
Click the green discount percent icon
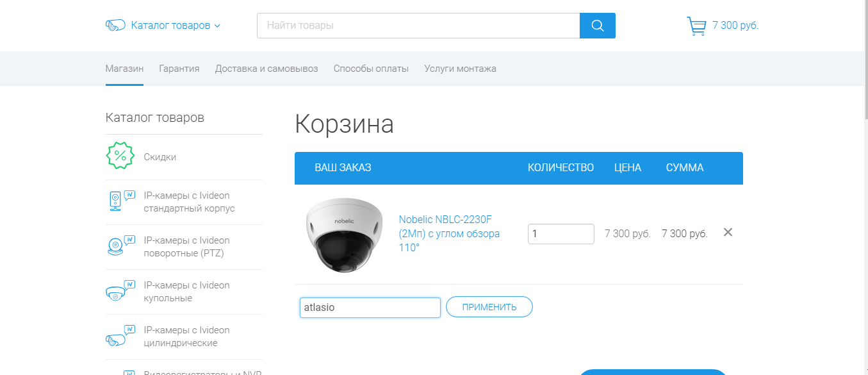tap(119, 157)
